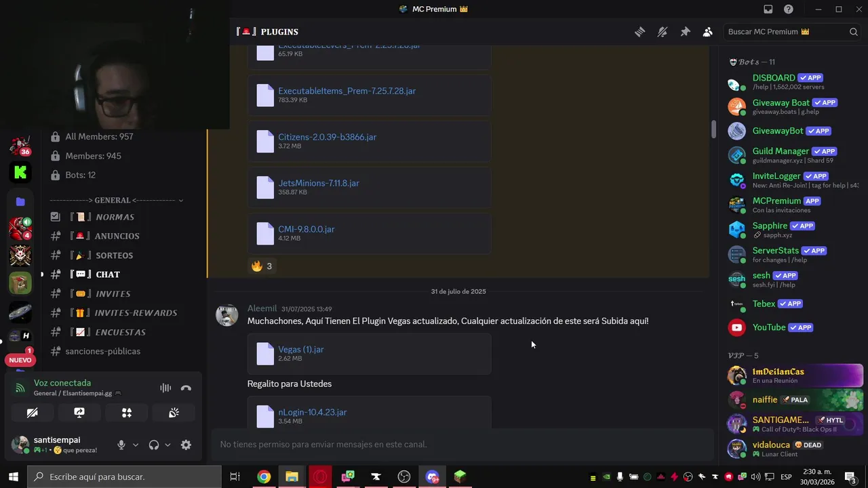
Task: Download Vegas (1).jar file
Action: 301,350
